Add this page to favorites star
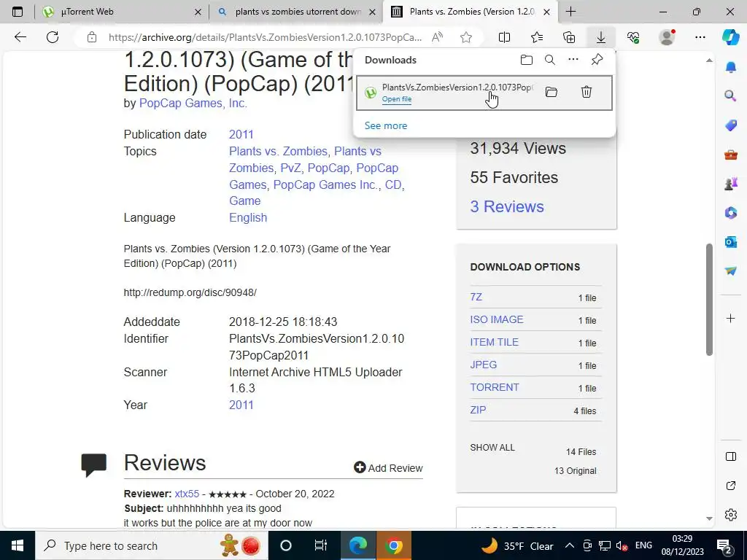The height and width of the screenshot is (560, 747). coord(466,37)
